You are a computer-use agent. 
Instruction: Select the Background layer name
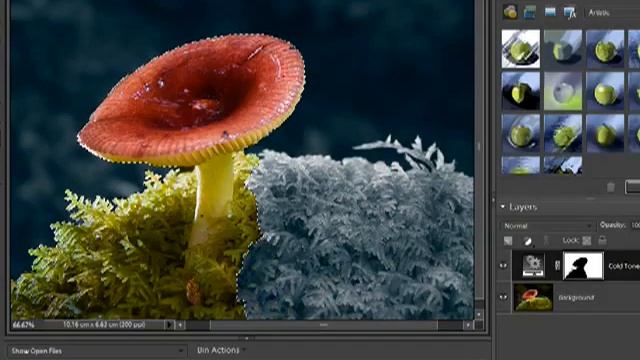[576, 298]
